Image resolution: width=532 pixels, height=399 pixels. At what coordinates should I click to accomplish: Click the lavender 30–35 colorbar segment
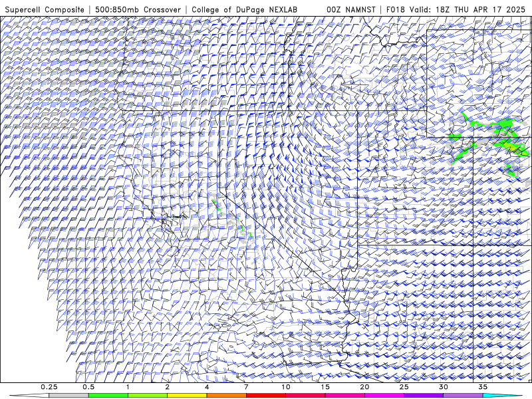point(463,396)
